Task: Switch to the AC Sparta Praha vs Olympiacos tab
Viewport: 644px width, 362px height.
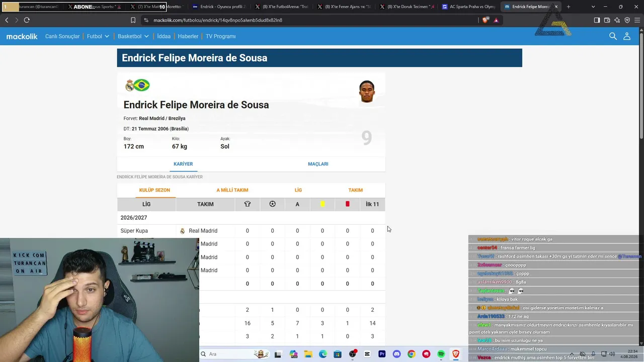Action: point(468,7)
